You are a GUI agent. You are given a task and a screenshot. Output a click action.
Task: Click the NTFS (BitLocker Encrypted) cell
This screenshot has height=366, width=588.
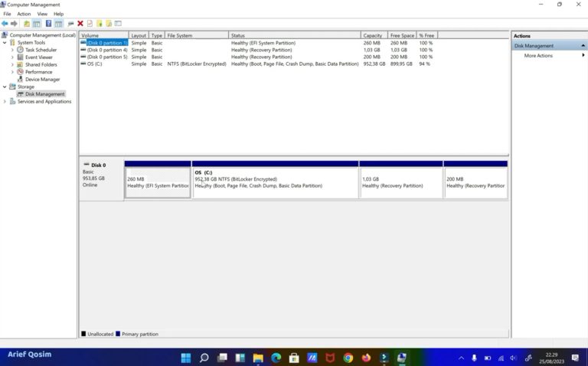click(x=197, y=64)
